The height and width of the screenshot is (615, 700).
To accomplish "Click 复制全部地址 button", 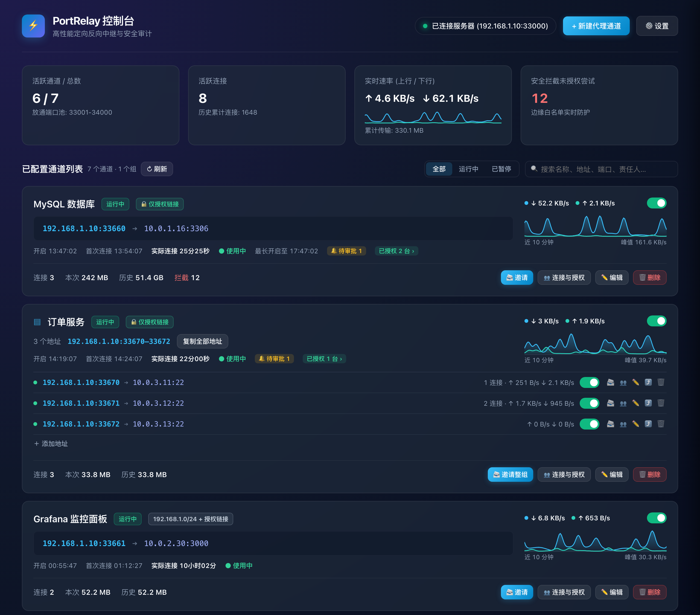I will coord(202,341).
